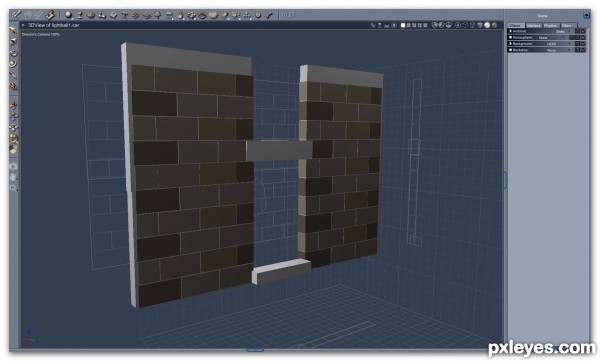
Task: Pick the hand pan tool
Action: [13, 177]
